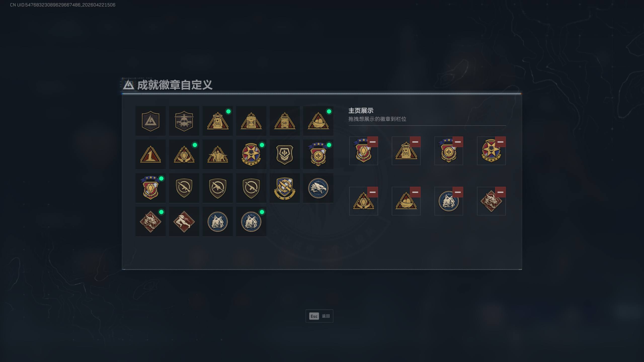Choose the crossed rifles gold crest badge
644x362 pixels.
[x=285, y=188]
